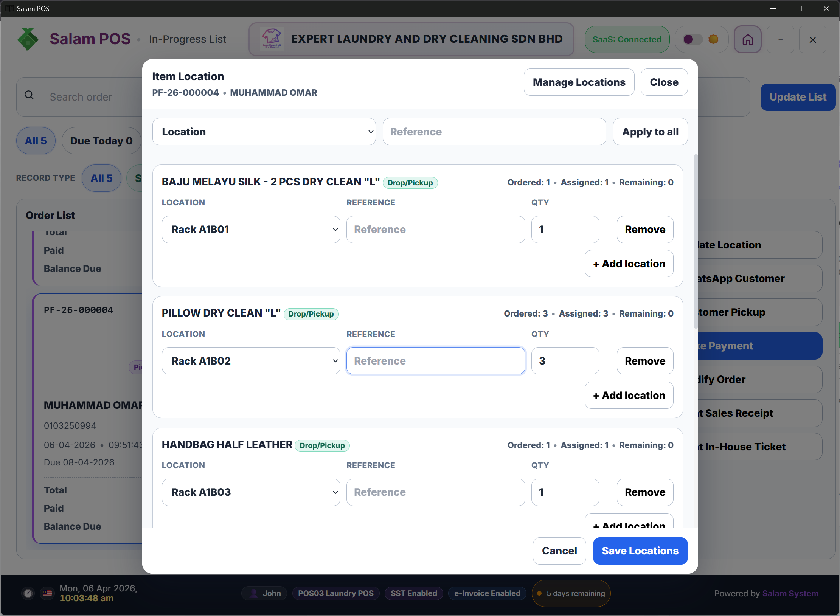The height and width of the screenshot is (616, 840).
Task: Add location to Pillow Dry Clean item
Action: [629, 395]
